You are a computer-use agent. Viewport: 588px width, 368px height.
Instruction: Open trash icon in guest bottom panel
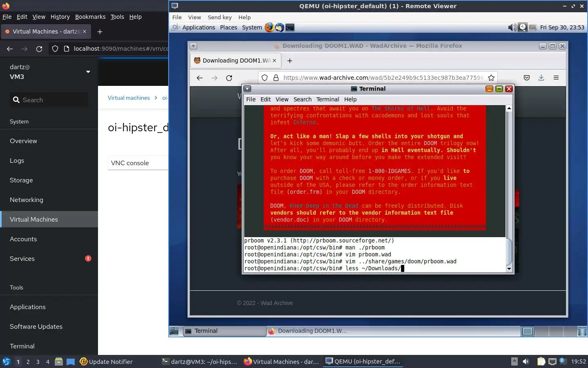[x=582, y=331]
